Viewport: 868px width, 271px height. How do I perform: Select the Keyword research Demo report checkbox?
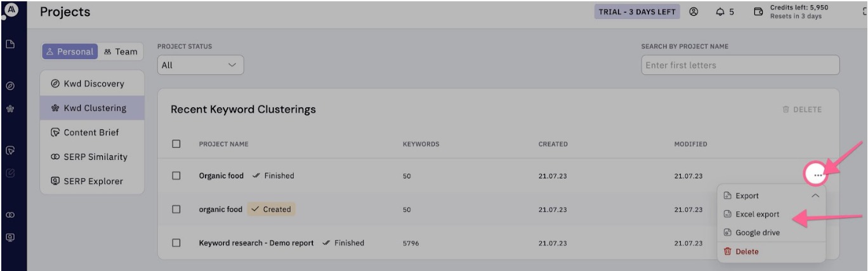[x=176, y=242]
